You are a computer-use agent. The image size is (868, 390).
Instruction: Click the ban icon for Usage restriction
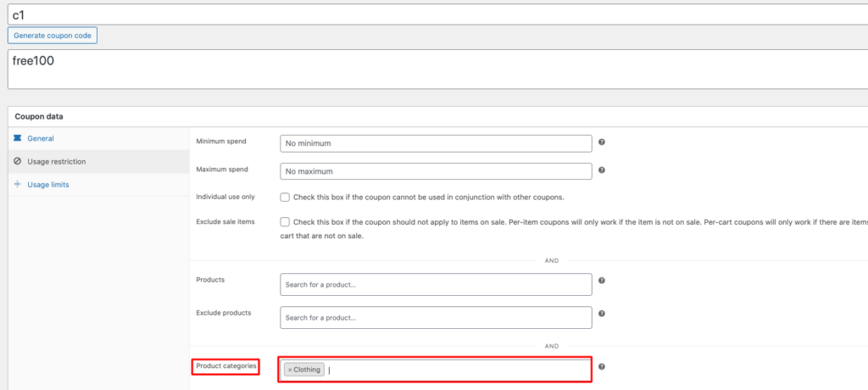18,161
